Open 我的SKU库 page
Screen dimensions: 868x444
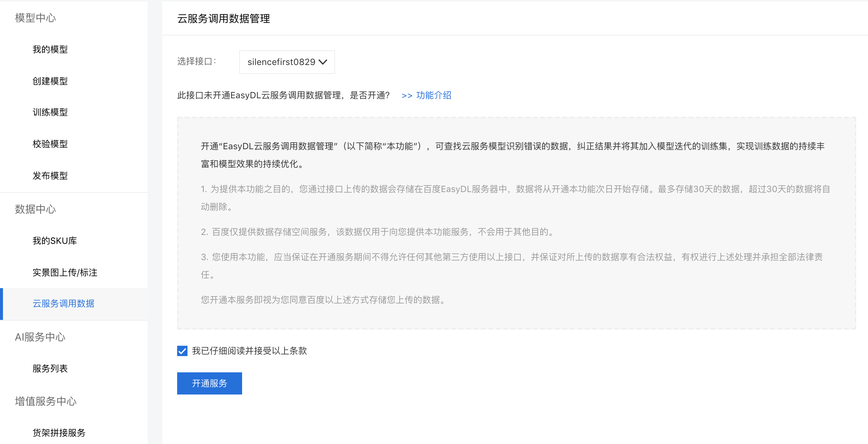[55, 241]
